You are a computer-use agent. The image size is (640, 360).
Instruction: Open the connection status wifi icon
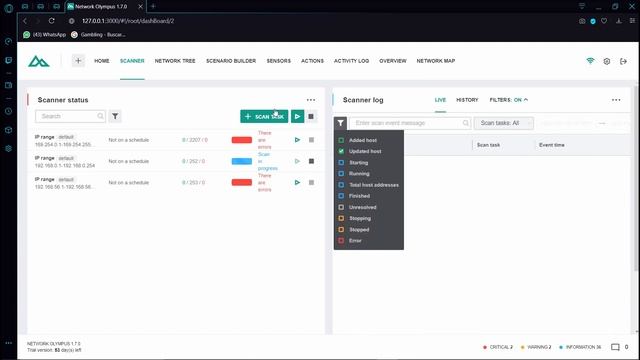(590, 61)
